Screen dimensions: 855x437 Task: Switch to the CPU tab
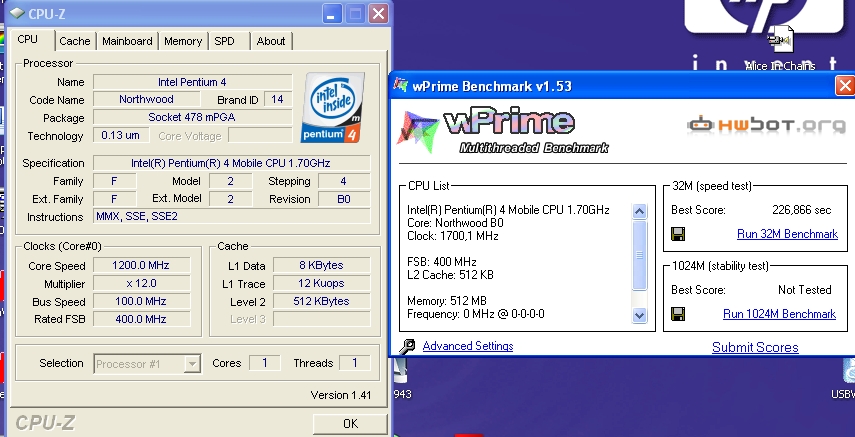coord(28,39)
